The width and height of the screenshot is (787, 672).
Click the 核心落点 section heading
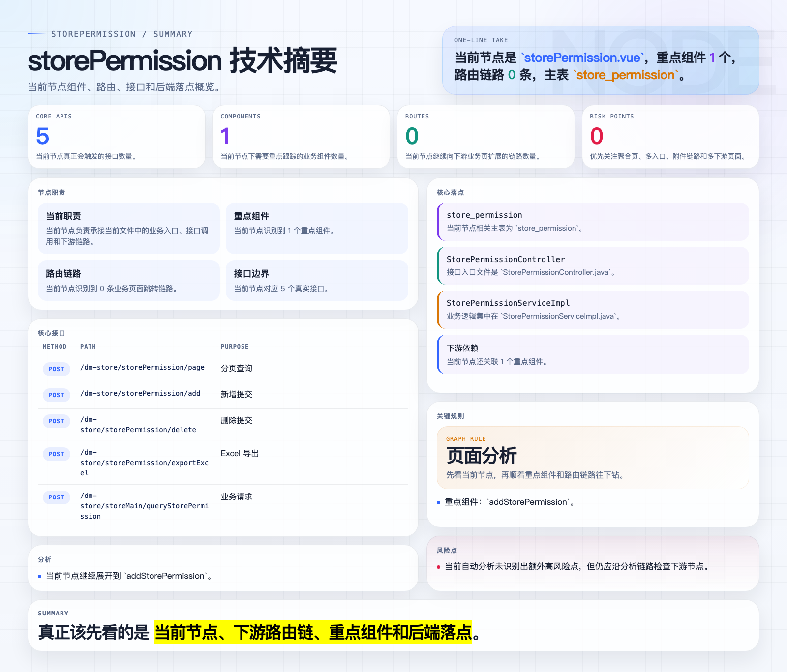[x=451, y=192]
